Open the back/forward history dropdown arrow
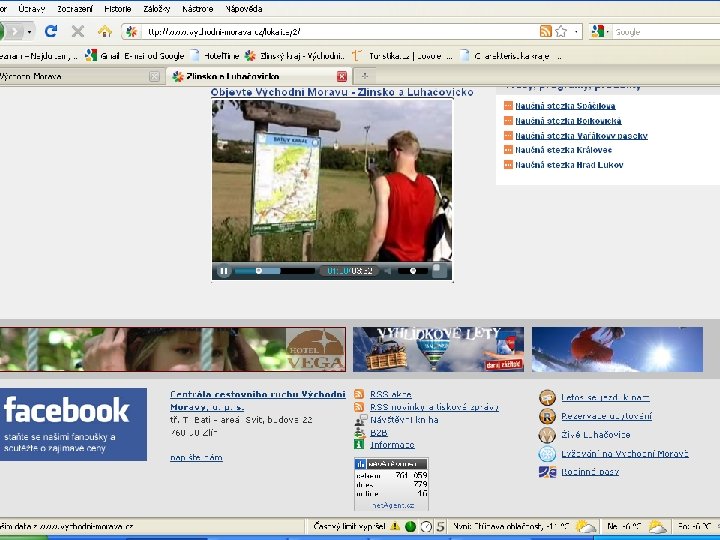 click(x=29, y=32)
